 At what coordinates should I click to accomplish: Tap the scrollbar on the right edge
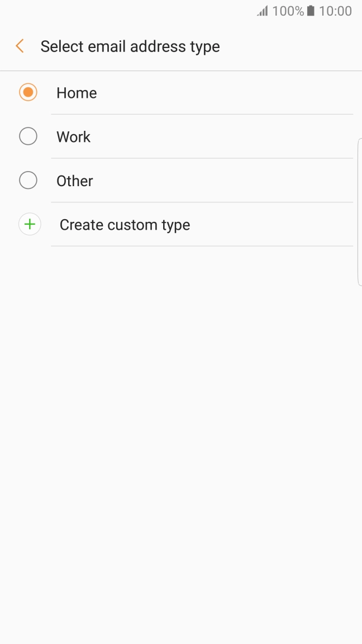359,212
